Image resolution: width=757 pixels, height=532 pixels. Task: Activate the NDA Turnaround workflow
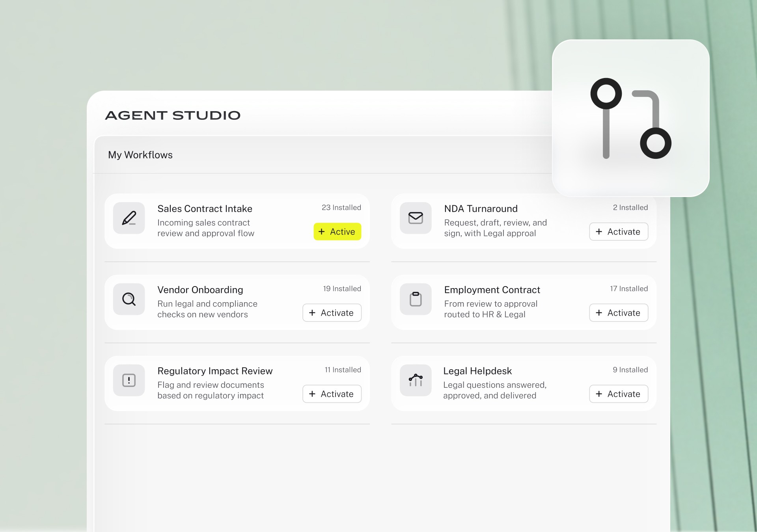pos(618,232)
